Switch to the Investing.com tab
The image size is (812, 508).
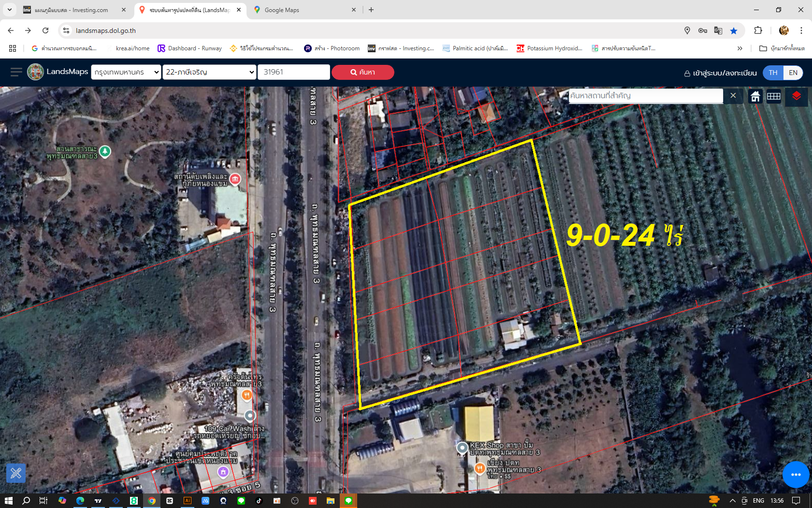[72, 10]
